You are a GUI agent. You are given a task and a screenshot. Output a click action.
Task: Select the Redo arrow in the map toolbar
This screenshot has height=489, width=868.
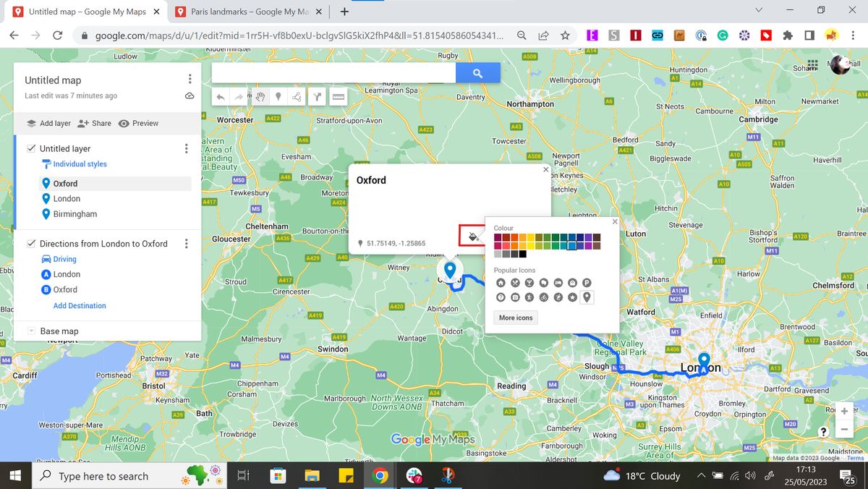coord(239,96)
